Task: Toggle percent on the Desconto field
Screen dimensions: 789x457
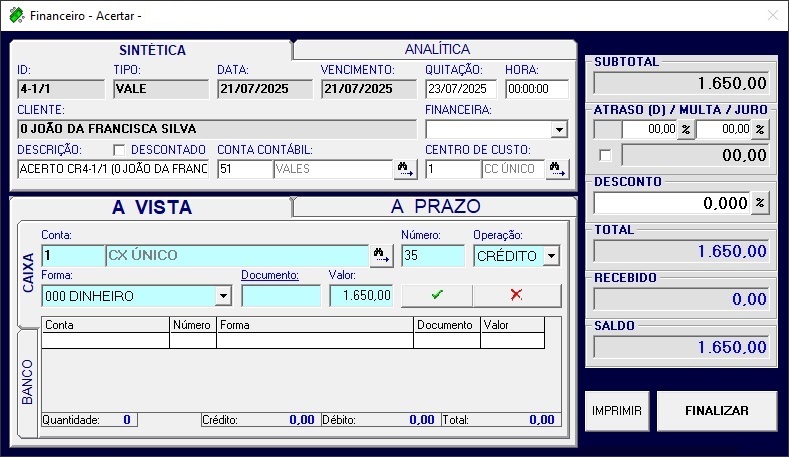Action: 760,203
